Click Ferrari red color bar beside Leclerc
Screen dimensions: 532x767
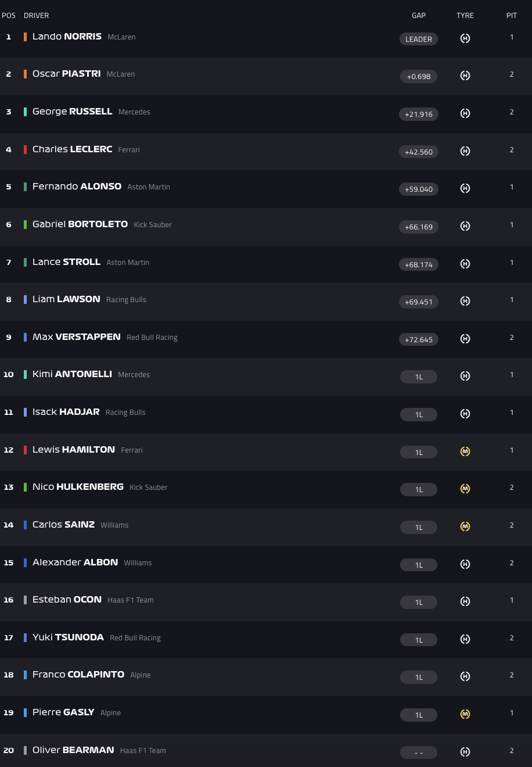click(x=25, y=149)
